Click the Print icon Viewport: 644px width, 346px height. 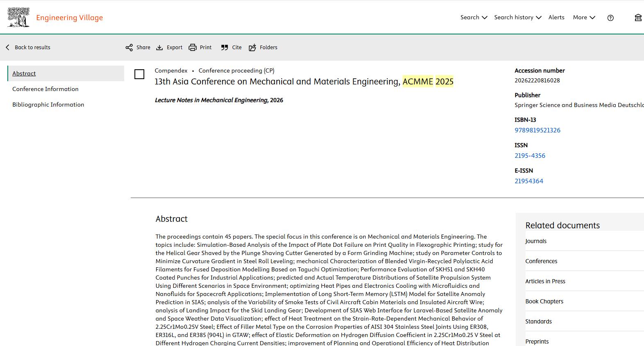(x=193, y=48)
